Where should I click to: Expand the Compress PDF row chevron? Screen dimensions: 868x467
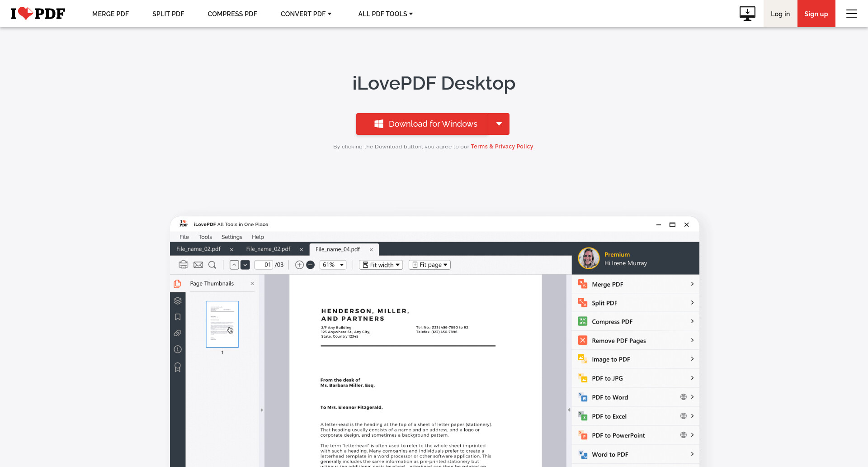(692, 321)
